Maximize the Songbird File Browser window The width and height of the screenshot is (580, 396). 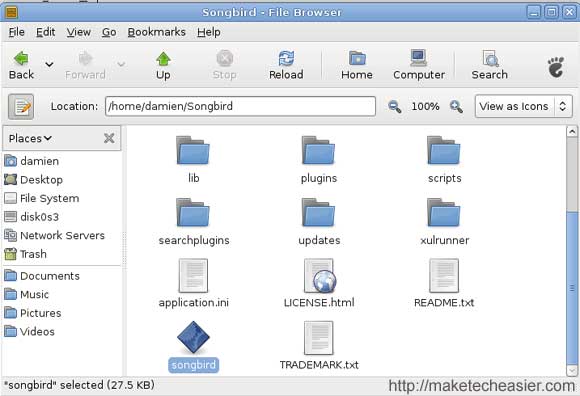[551, 12]
